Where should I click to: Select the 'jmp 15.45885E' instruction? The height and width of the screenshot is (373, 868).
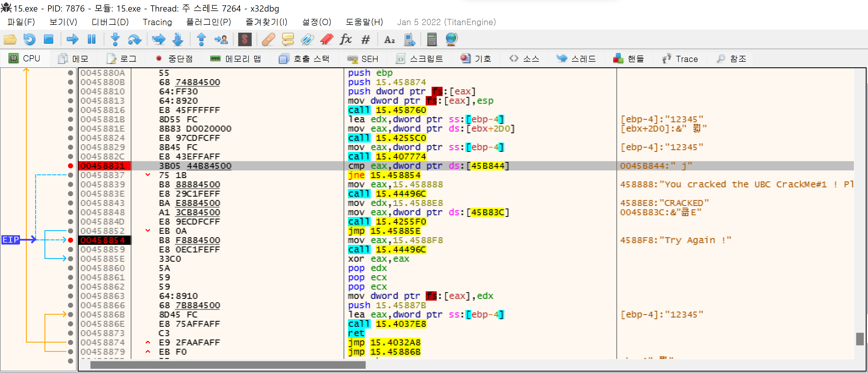click(x=384, y=231)
